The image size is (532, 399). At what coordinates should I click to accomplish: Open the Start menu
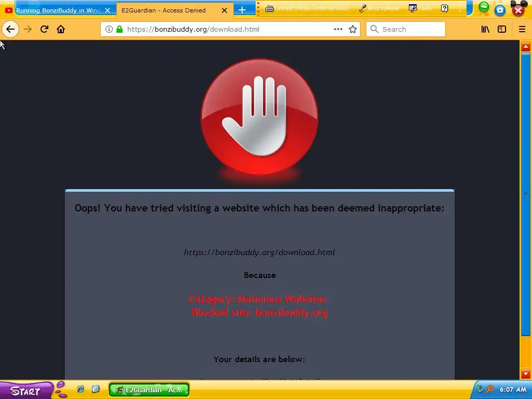(x=26, y=390)
